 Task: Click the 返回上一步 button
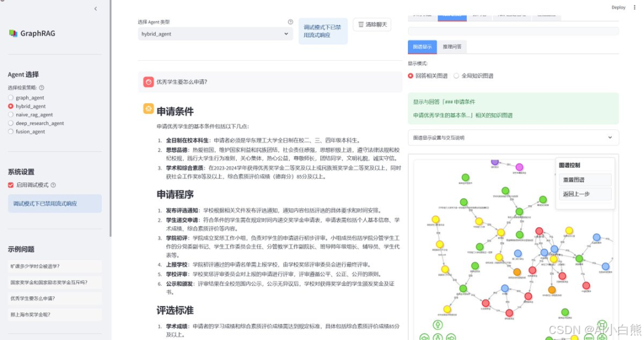click(585, 194)
